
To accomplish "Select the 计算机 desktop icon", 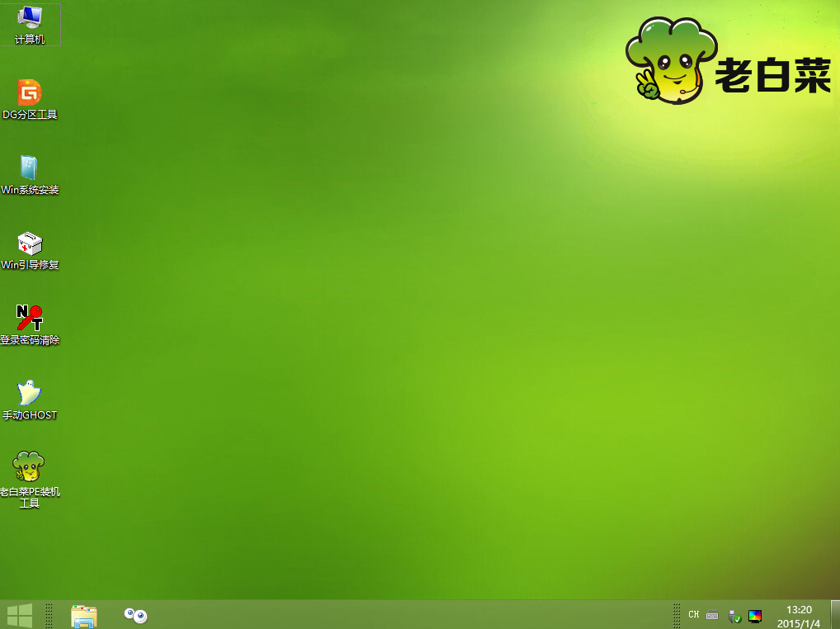I will (30, 26).
